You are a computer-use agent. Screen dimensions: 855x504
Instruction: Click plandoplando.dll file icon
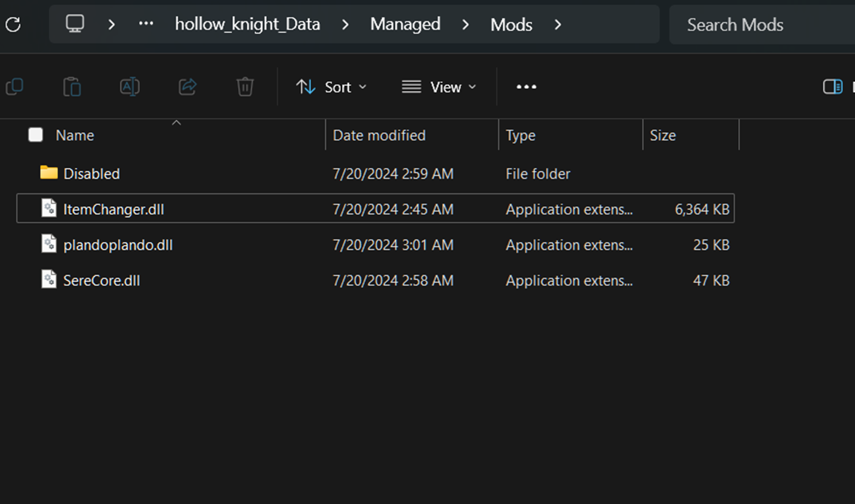[49, 244]
